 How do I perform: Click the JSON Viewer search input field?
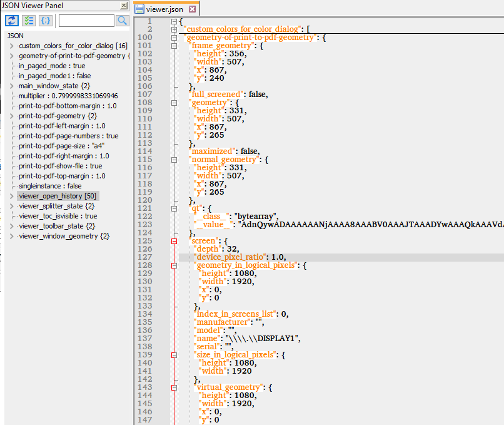point(86,21)
